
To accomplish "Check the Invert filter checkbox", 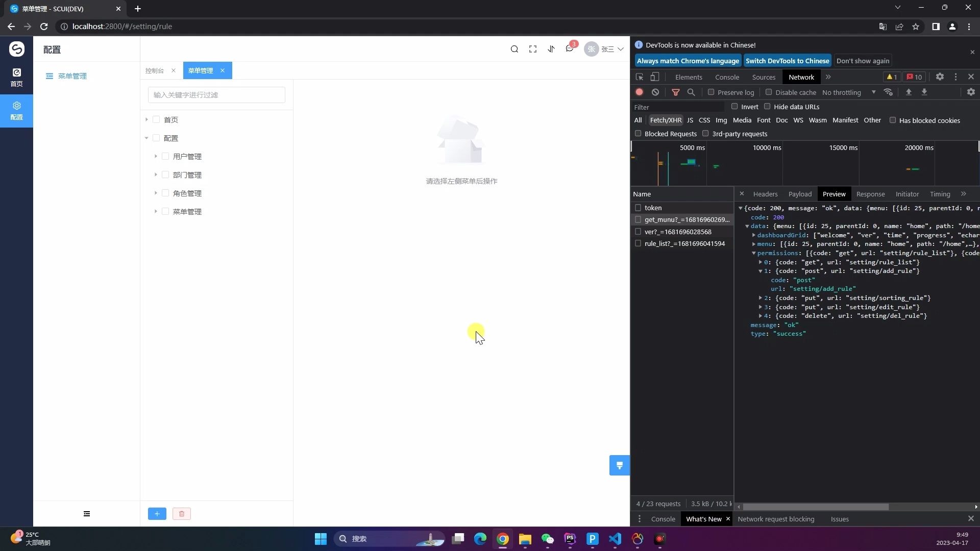I will click(x=735, y=106).
